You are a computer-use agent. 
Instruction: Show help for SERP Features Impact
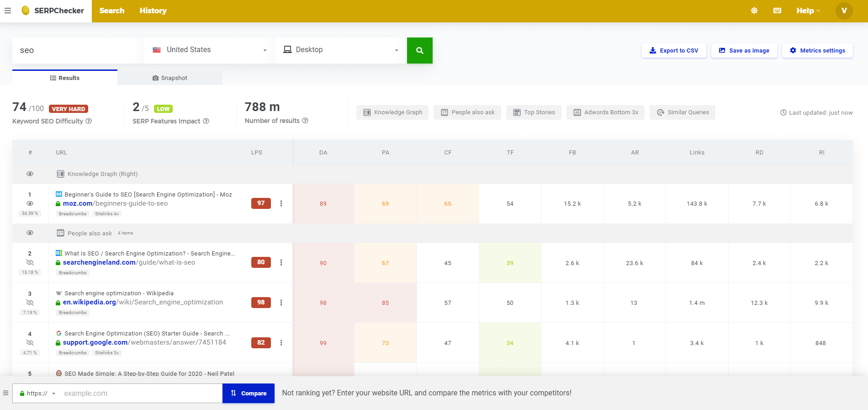[206, 121]
